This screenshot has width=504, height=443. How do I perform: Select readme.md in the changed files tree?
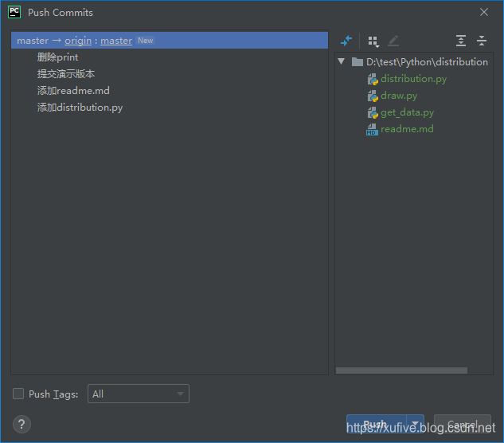pyautogui.click(x=407, y=129)
